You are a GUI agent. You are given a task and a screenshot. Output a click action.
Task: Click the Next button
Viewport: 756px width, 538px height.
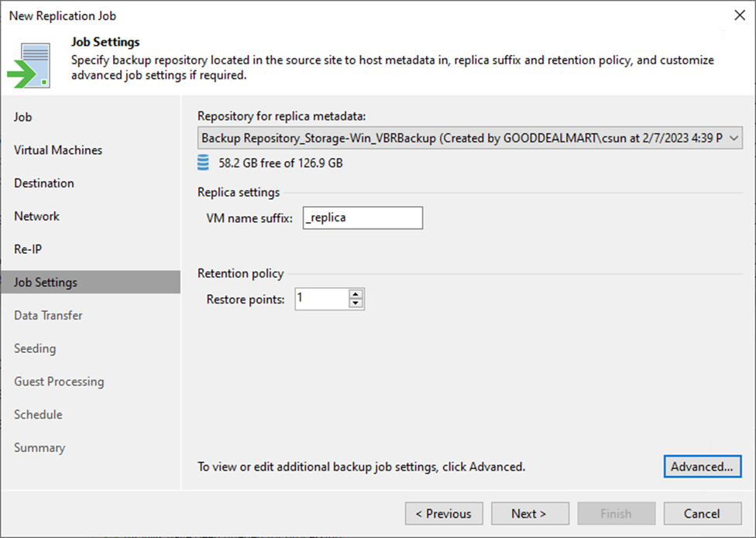pos(530,513)
